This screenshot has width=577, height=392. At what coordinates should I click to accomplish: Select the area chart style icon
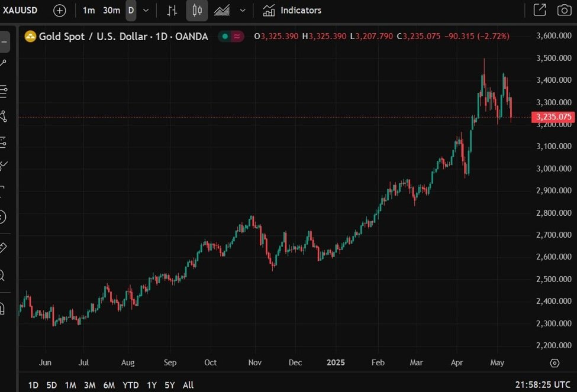pyautogui.click(x=222, y=10)
